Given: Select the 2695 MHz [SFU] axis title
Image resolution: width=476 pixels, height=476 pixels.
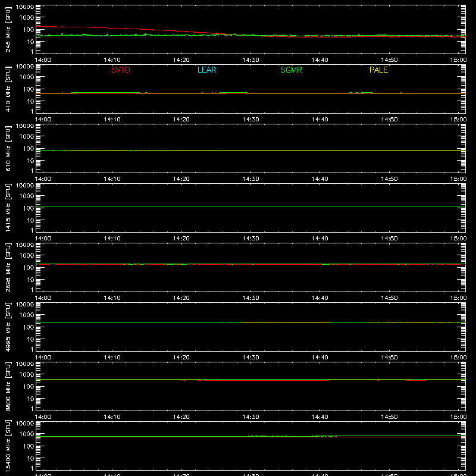Looking at the screenshot, I should [x=8, y=267].
